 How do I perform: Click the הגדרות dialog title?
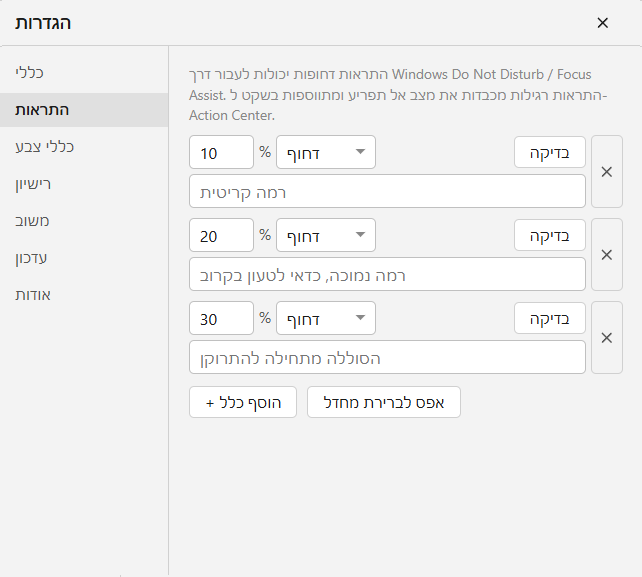43,23
